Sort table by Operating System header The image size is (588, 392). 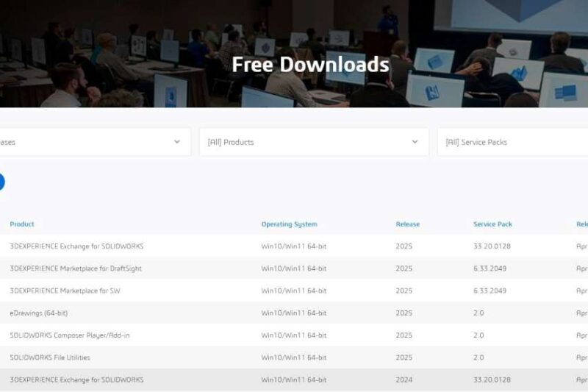tap(289, 224)
